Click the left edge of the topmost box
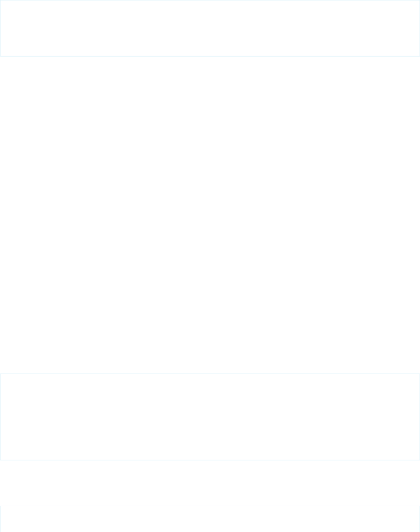This screenshot has height=532, width=420. point(0,28)
